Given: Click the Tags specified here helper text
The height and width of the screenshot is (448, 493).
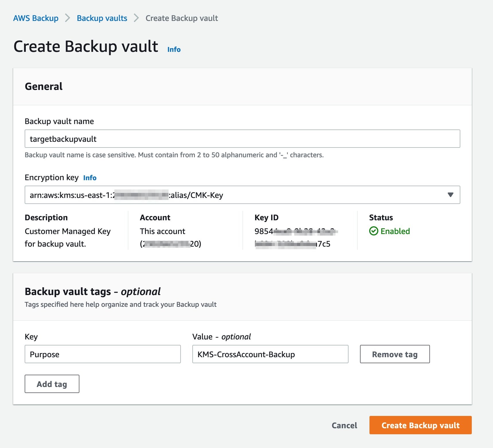Looking at the screenshot, I should (x=121, y=304).
